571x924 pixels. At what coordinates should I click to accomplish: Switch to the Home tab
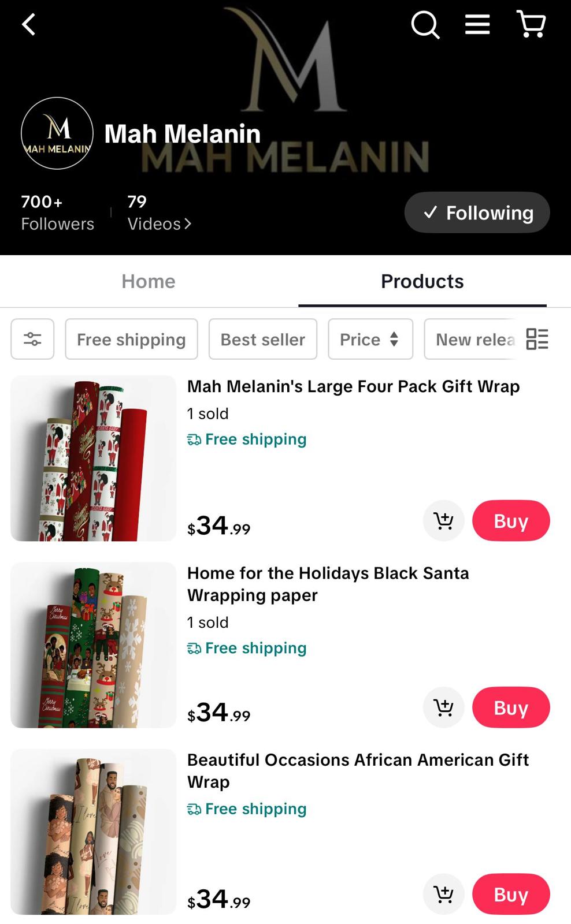(149, 281)
